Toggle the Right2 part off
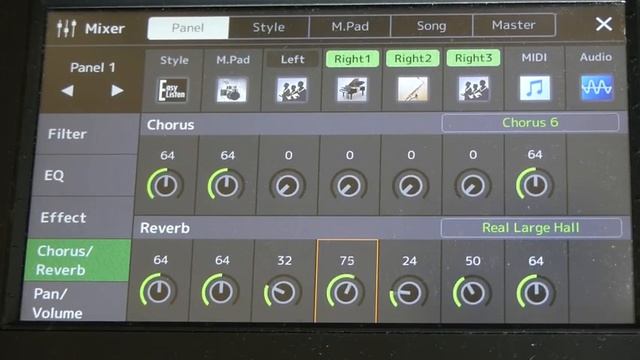The height and width of the screenshot is (360, 640). (413, 58)
